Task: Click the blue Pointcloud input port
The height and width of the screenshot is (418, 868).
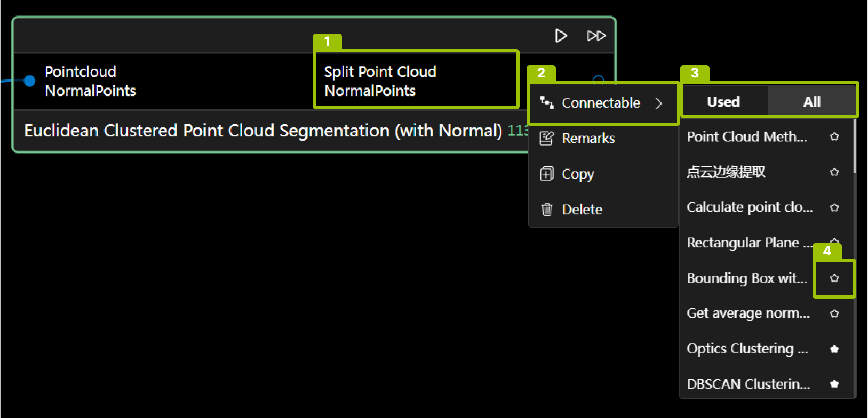Action: pos(30,81)
